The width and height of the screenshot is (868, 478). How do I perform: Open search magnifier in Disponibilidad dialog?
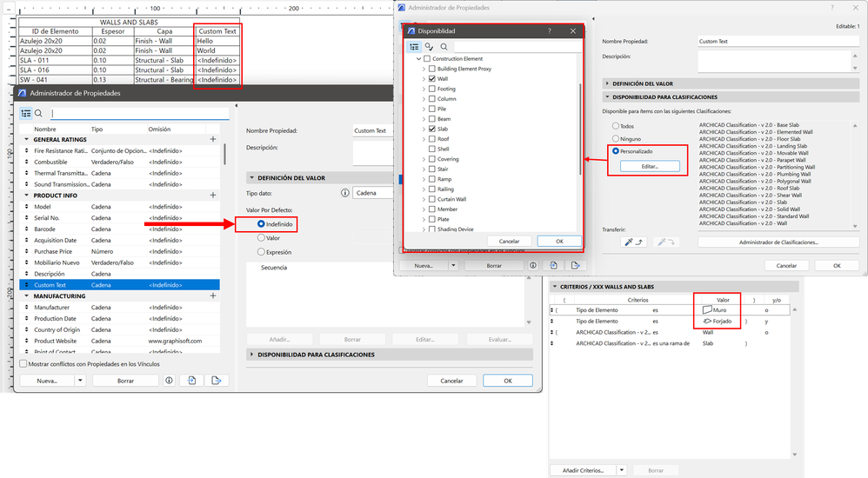coord(444,47)
